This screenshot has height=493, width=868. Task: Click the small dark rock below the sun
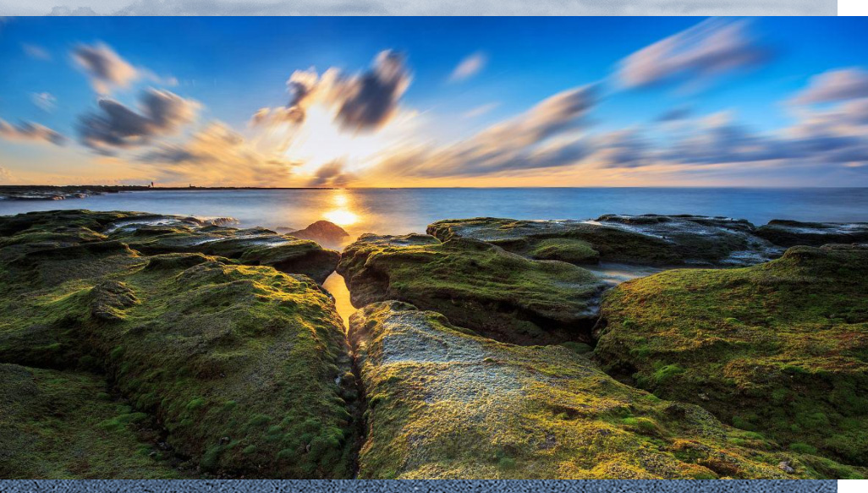click(x=319, y=232)
